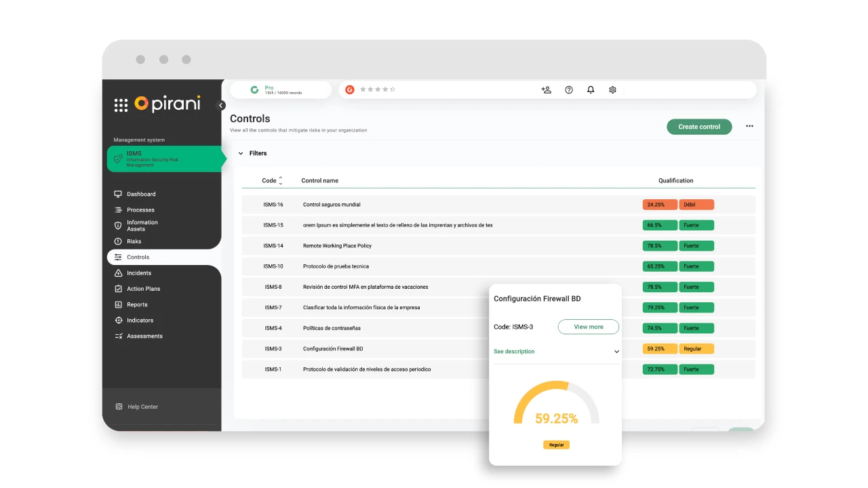Click the add user icon in top bar
The image size is (868, 488).
coord(546,89)
